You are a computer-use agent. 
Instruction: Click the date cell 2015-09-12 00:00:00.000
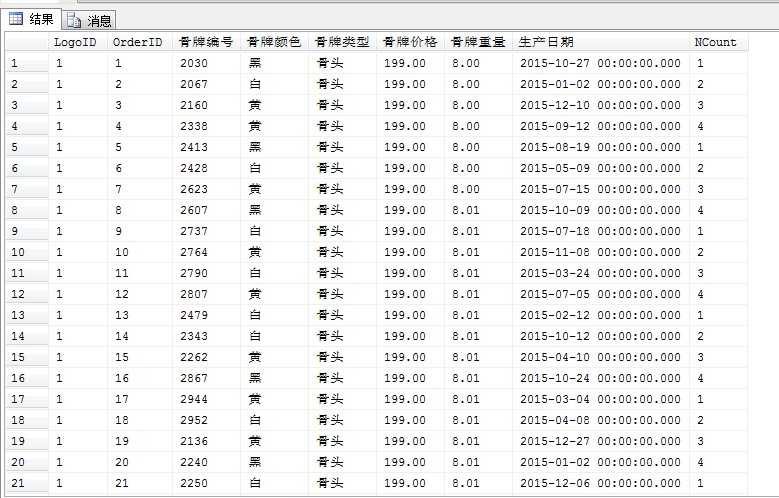point(601,126)
